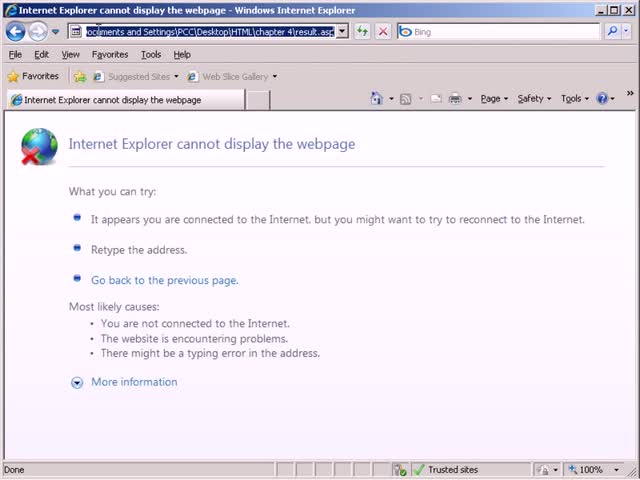The height and width of the screenshot is (480, 640).
Task: Click the Add to Favorites Bar icon
Action: point(80,77)
